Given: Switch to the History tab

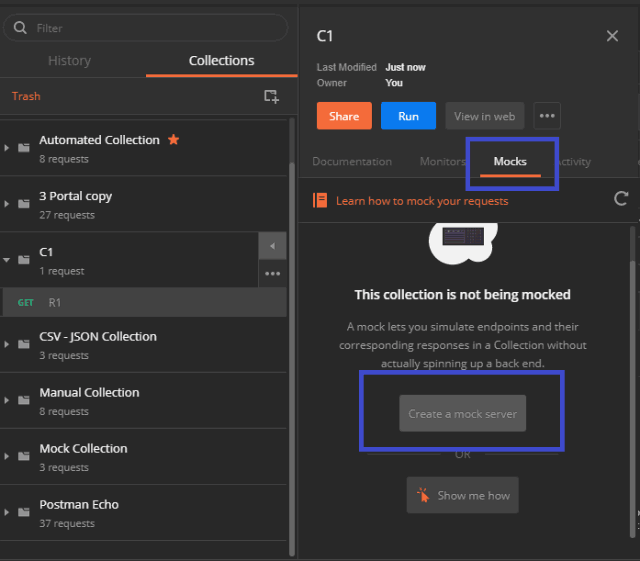Looking at the screenshot, I should [x=69, y=60].
